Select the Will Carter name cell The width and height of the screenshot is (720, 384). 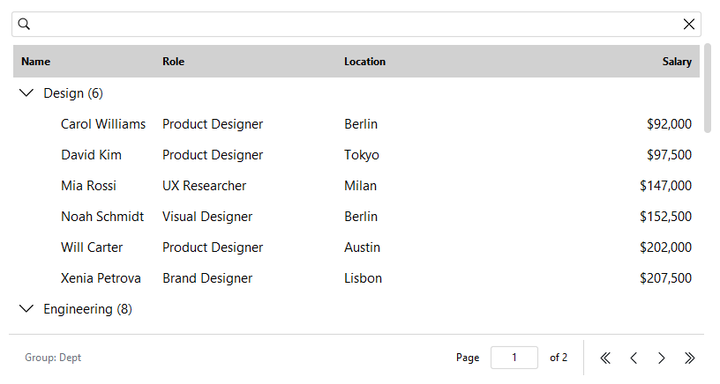(x=91, y=247)
